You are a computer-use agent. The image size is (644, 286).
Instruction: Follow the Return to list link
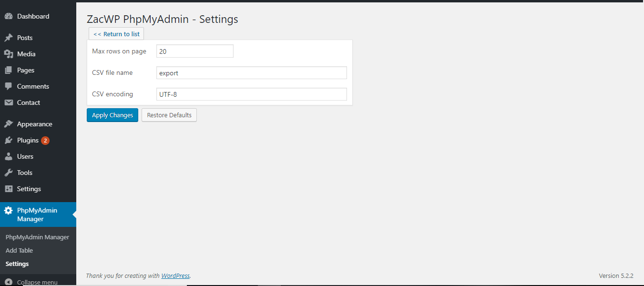pyautogui.click(x=116, y=34)
